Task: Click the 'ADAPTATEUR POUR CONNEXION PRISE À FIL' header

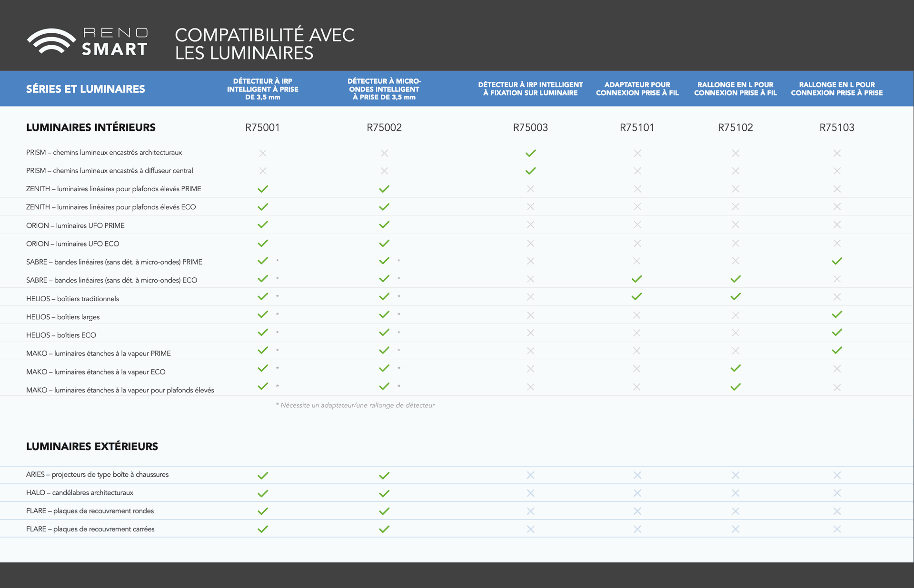Action: click(637, 89)
